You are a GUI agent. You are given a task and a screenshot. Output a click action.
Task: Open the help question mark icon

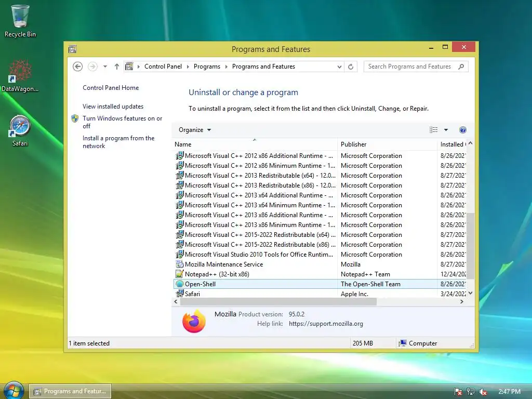pyautogui.click(x=463, y=130)
